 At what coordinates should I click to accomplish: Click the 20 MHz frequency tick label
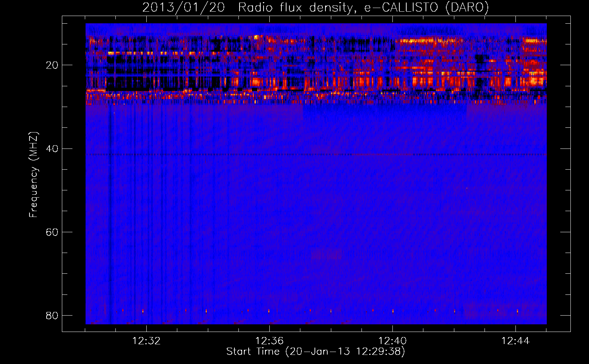(x=52, y=65)
